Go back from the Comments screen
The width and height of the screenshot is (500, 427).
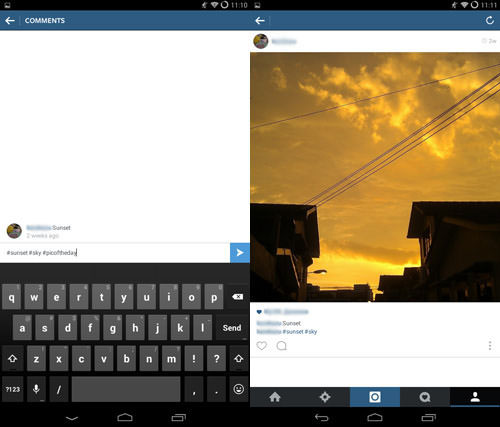pyautogui.click(x=10, y=21)
